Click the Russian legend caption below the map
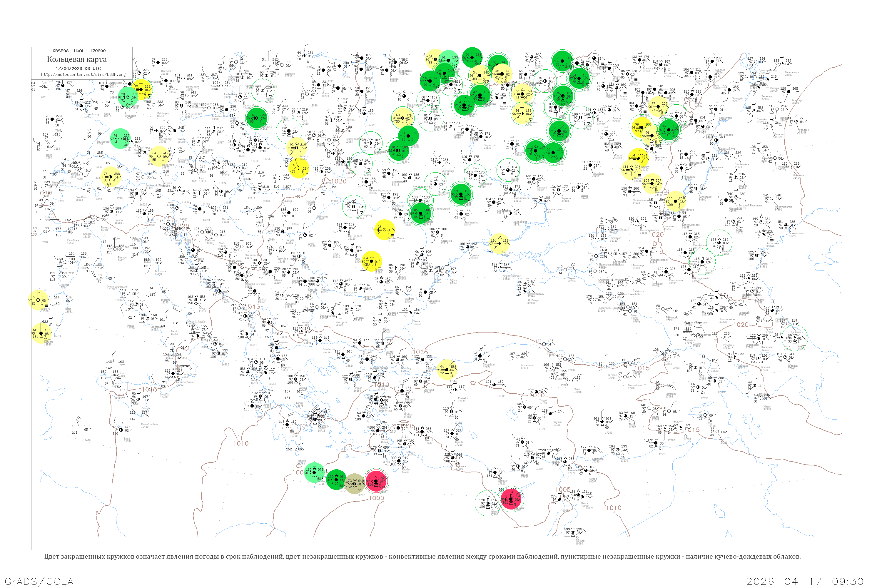 click(x=422, y=557)
